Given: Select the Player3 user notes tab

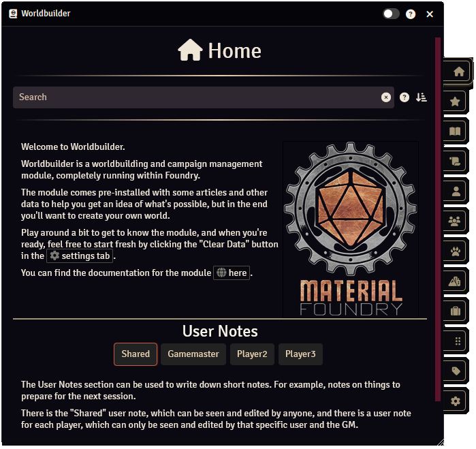Looking at the screenshot, I should tap(300, 354).
